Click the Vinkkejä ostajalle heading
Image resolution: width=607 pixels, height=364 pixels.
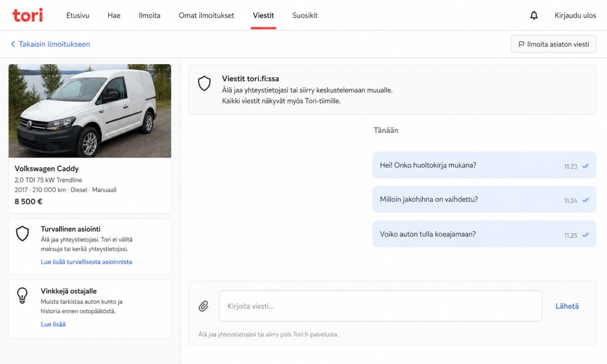coord(68,291)
